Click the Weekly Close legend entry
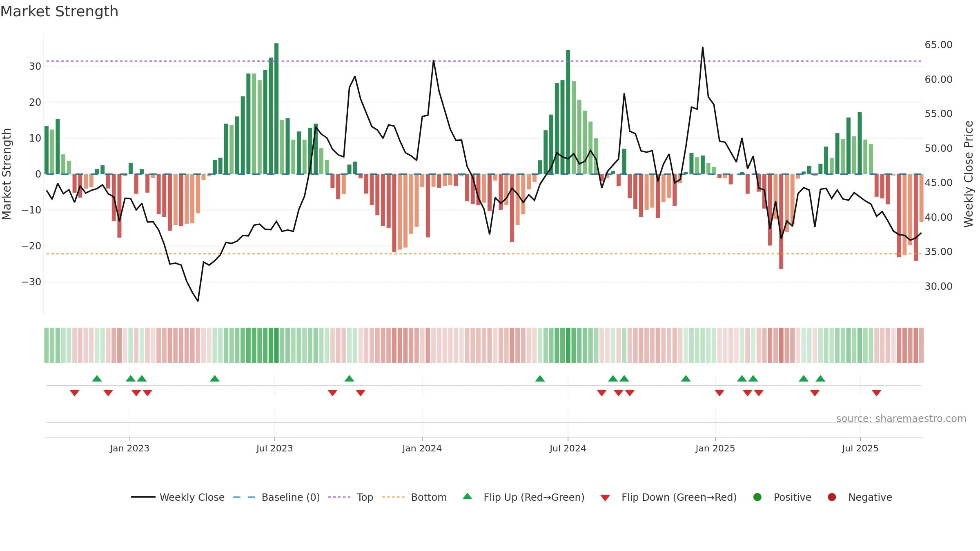This screenshot has width=980, height=551. (x=178, y=497)
